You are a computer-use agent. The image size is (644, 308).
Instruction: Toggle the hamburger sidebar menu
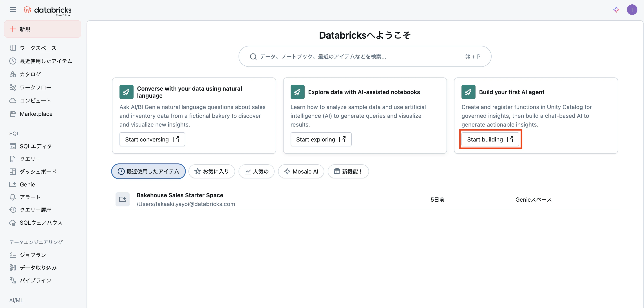click(13, 10)
